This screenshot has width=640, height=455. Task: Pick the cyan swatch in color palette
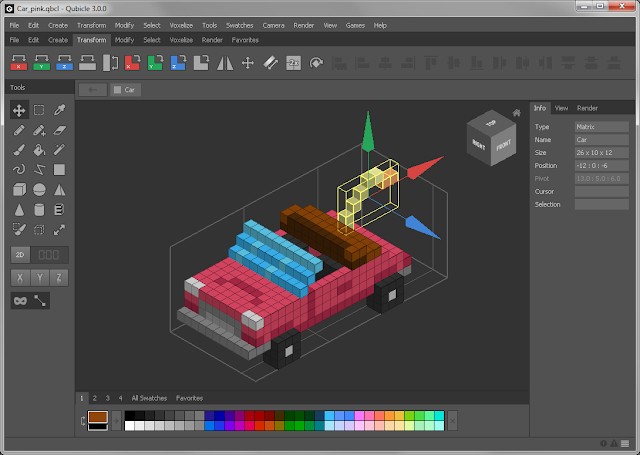[x=439, y=416]
